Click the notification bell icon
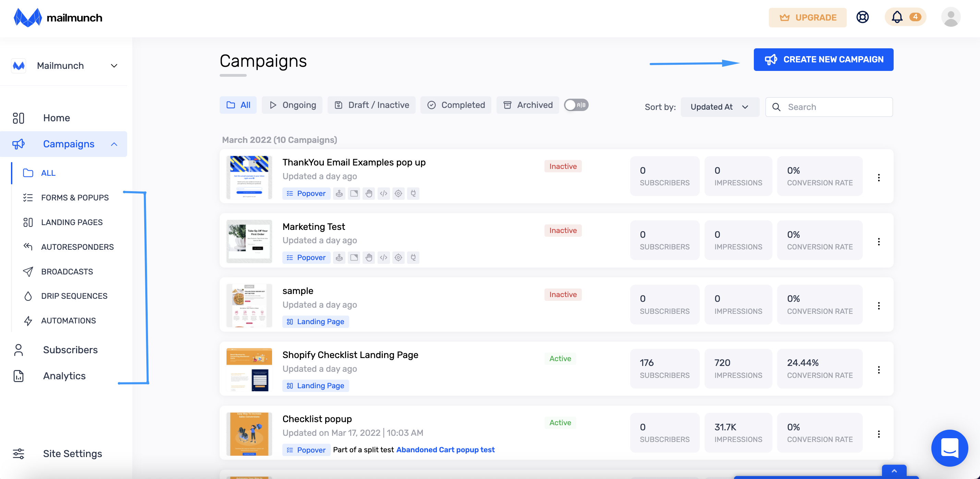The image size is (980, 479). [x=897, y=17]
